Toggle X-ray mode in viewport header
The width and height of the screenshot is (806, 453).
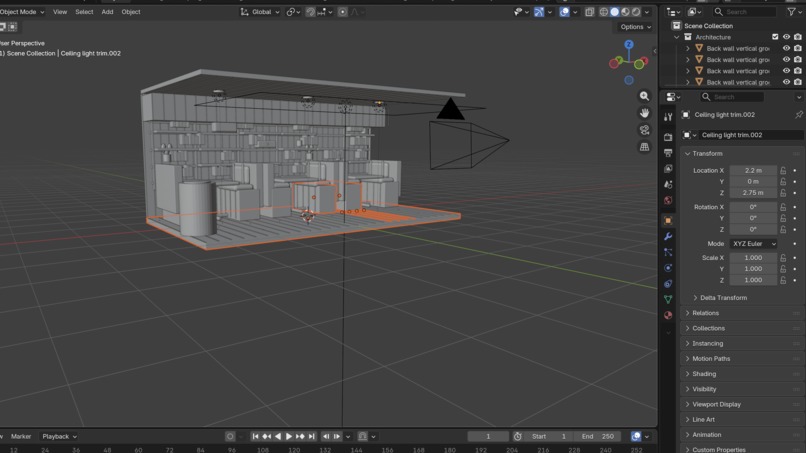590,12
